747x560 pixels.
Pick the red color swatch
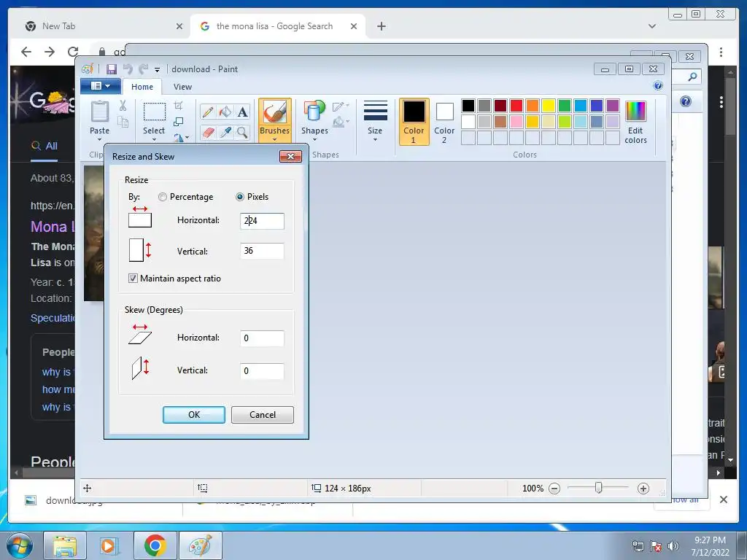coord(516,106)
